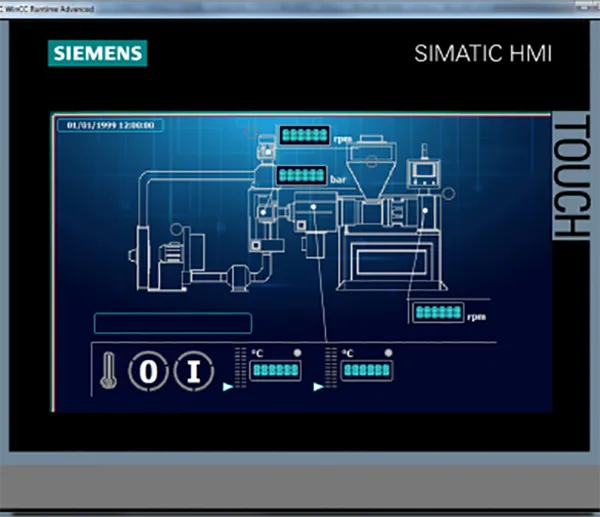Click the top rpm value display
This screenshot has width=600, height=517.
point(305,135)
